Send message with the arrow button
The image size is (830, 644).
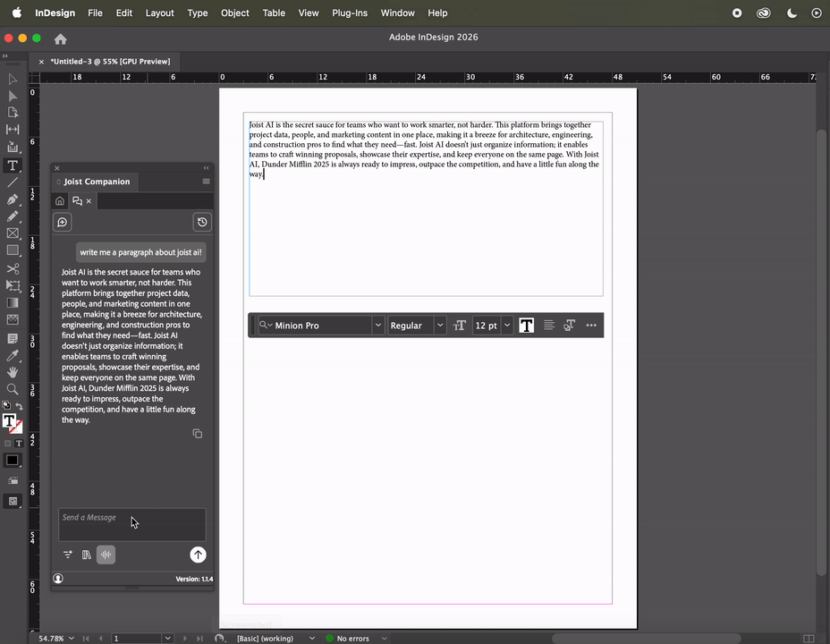[198, 555]
